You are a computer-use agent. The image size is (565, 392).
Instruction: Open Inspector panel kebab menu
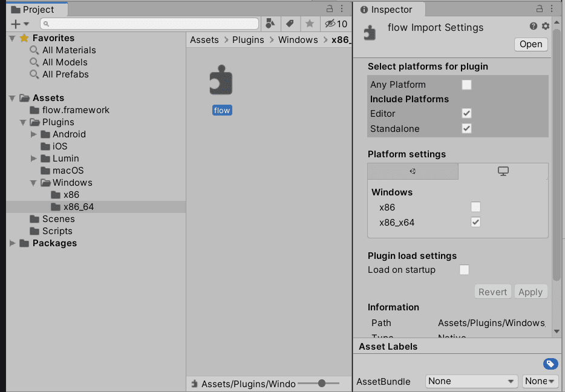pos(552,8)
